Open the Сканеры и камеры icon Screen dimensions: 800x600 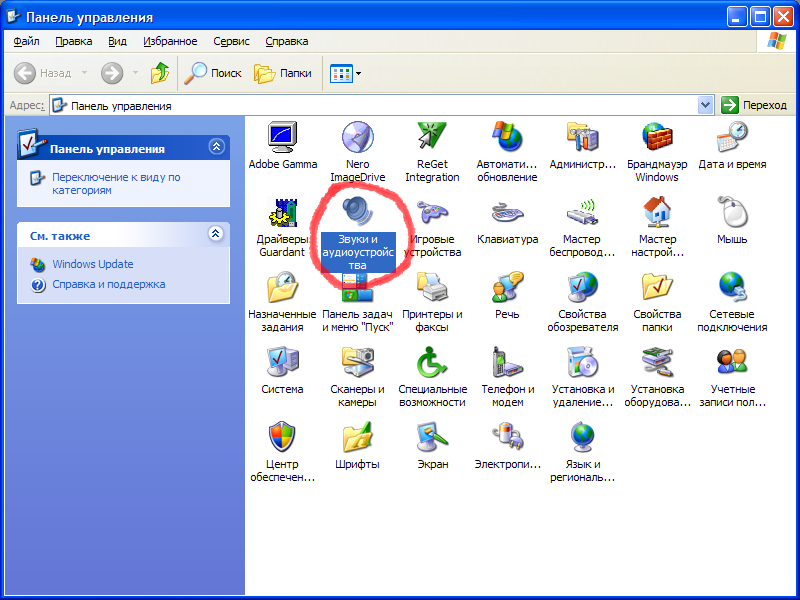click(357, 362)
